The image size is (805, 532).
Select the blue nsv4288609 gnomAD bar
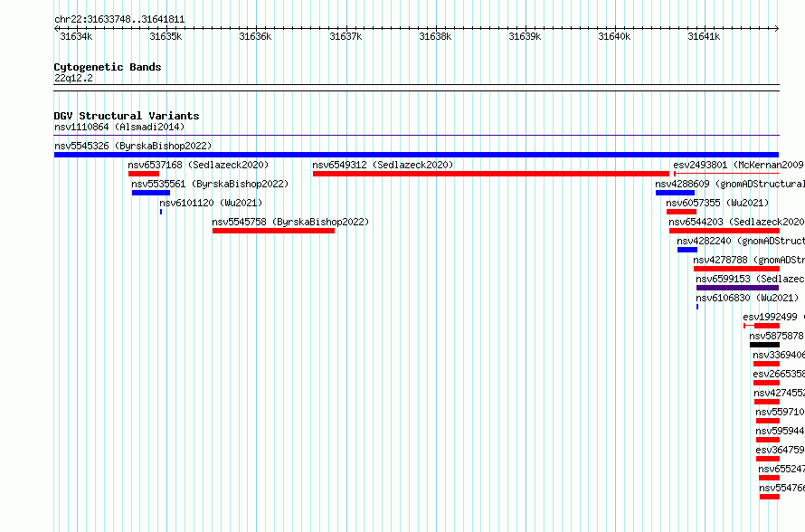(x=675, y=193)
